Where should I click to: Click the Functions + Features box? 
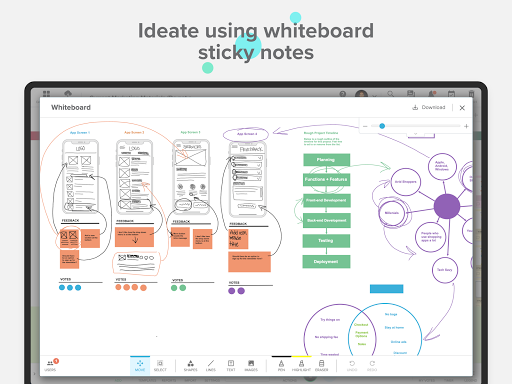click(x=326, y=179)
